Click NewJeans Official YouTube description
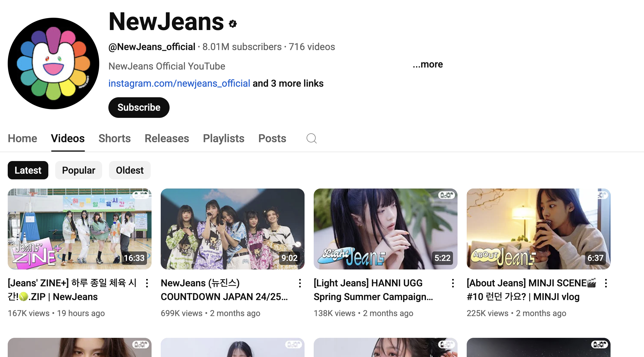This screenshot has height=357, width=644. (167, 66)
